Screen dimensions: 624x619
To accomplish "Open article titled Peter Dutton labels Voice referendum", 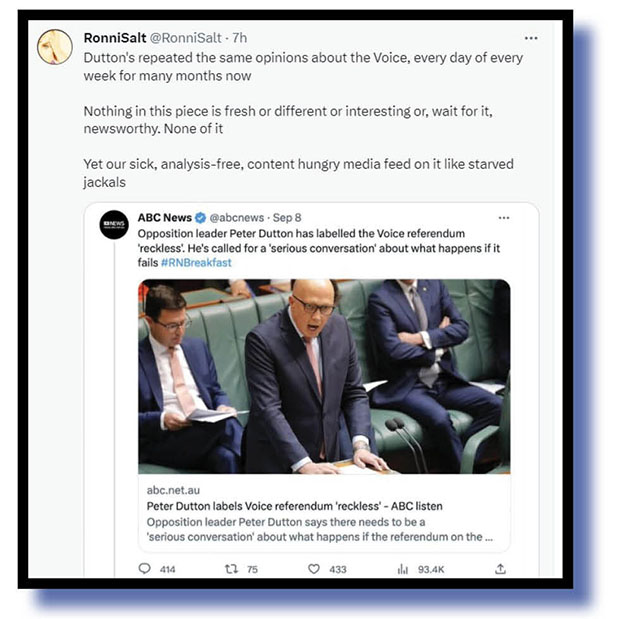I will pyautogui.click(x=294, y=506).
